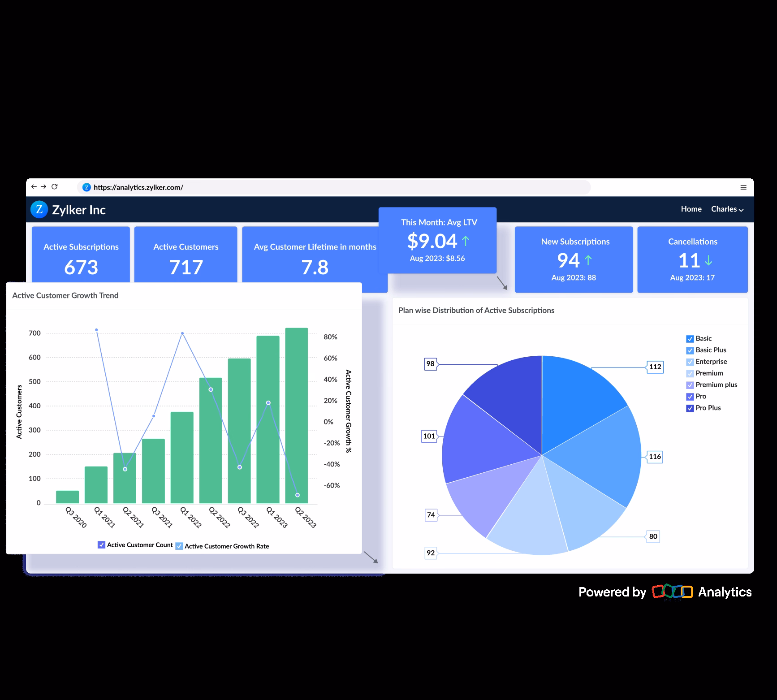777x700 pixels.
Task: Toggle the Pro Plus legend checkbox
Action: click(x=690, y=408)
